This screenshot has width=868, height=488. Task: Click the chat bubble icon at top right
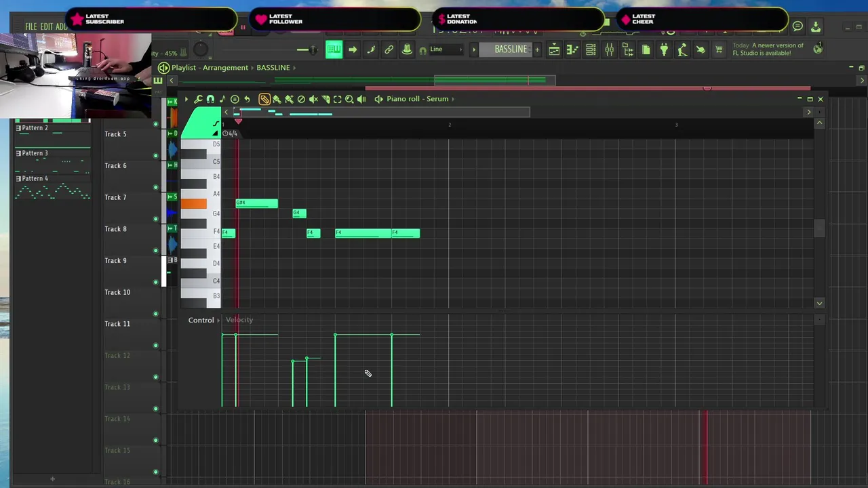click(x=797, y=26)
